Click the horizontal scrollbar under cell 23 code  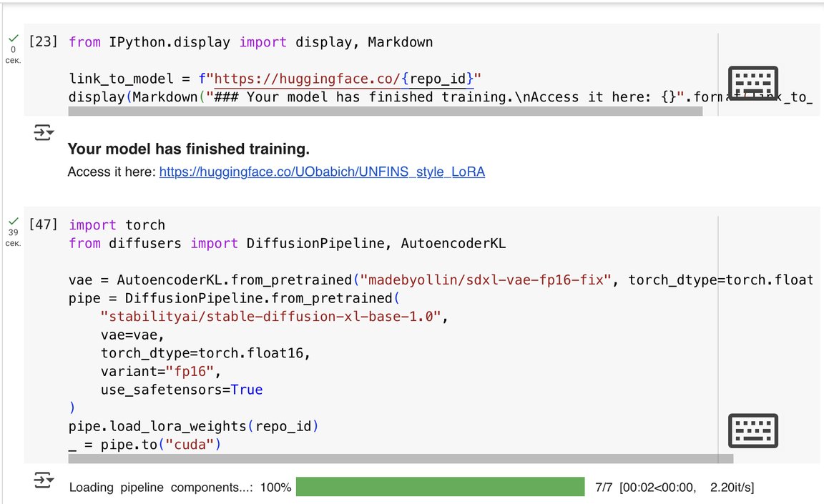385,111
